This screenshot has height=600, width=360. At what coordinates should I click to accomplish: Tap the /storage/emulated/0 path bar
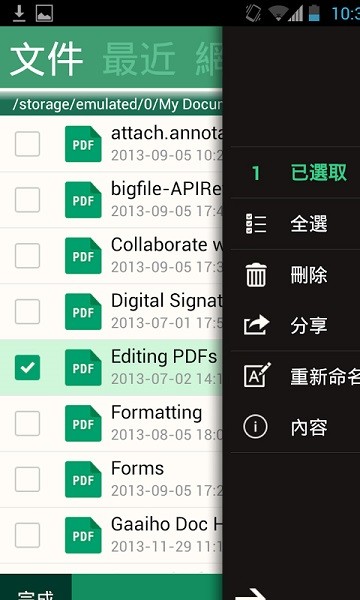111,104
